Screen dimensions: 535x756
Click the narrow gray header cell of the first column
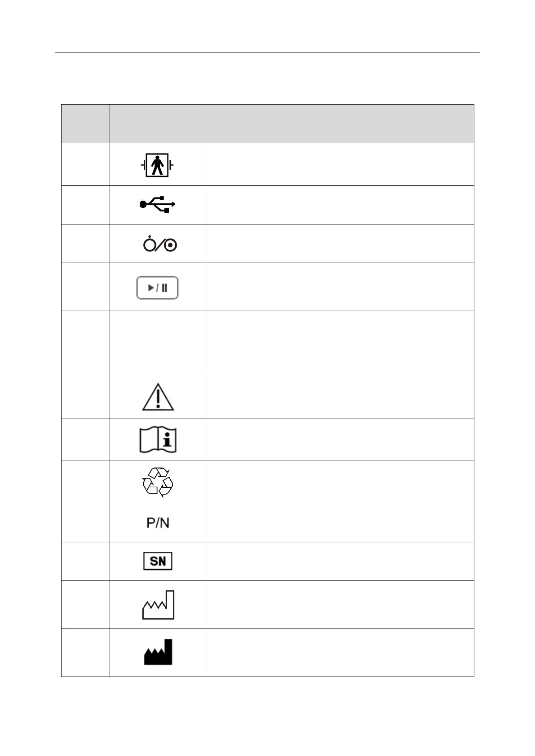pos(85,124)
